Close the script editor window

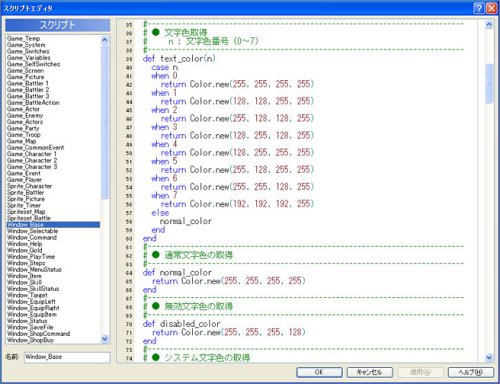click(x=491, y=8)
